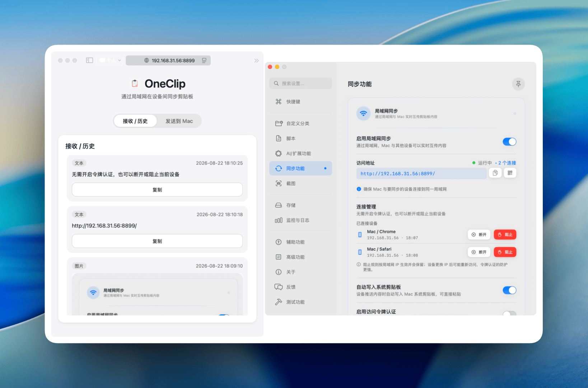The width and height of the screenshot is (588, 388).
Task: Copy the 无需开启令牌认证 text entry
Action: [157, 190]
